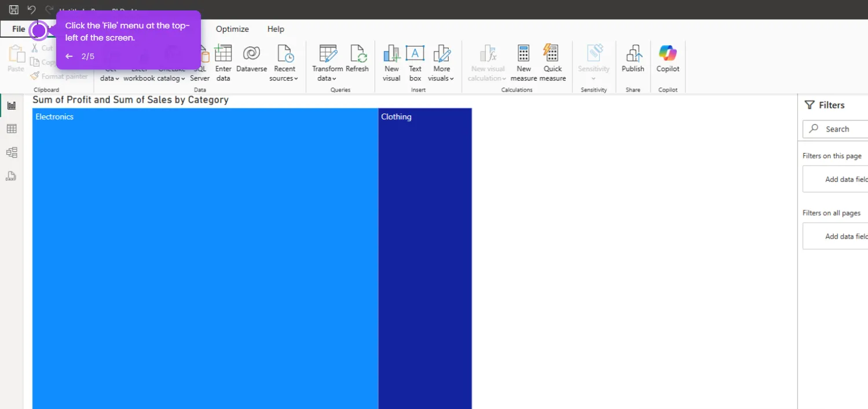
Task: Switch to Table view in left sidebar
Action: pyautogui.click(x=12, y=129)
